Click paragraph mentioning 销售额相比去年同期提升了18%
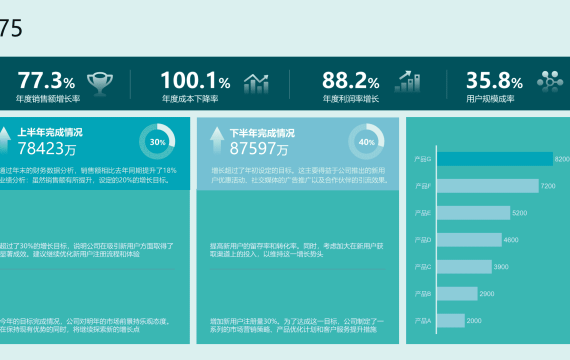Screen dimensions: 570x360 [x=88, y=175]
